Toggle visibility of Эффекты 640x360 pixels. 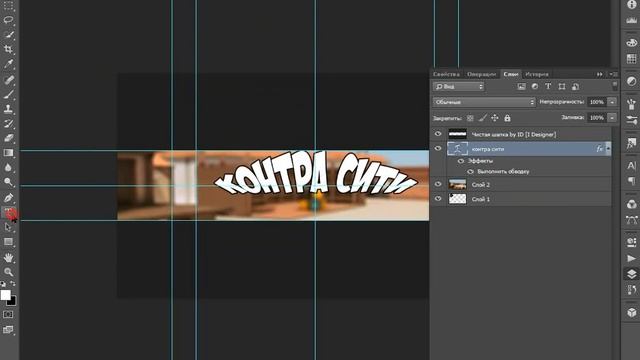point(461,161)
